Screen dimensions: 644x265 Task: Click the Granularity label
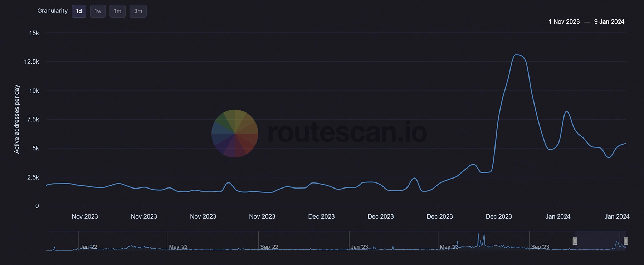click(52, 11)
